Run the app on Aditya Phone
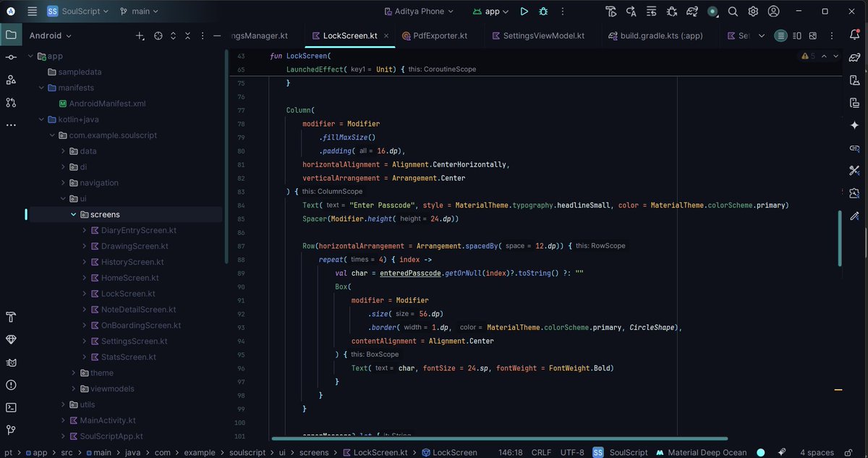This screenshot has width=868, height=458. pyautogui.click(x=524, y=11)
